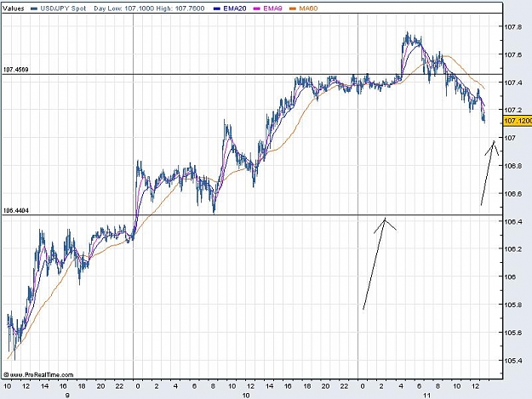The width and height of the screenshot is (532, 399).
Task: Select the 106.4404 horizontal line label
Action: tap(16, 210)
